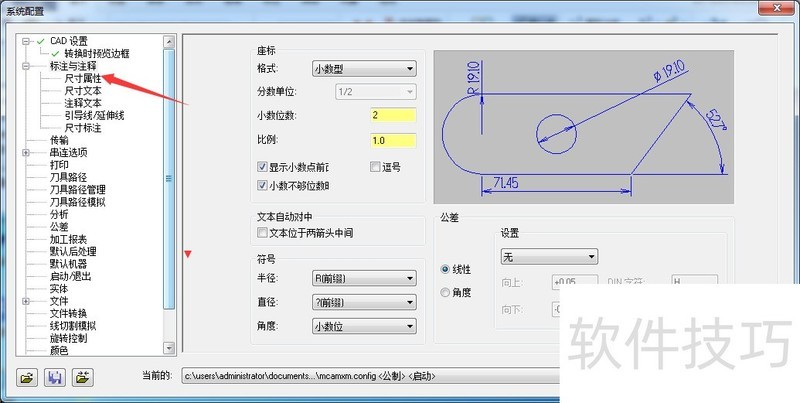
Task: Click the save configuration icon
Action: click(x=55, y=377)
